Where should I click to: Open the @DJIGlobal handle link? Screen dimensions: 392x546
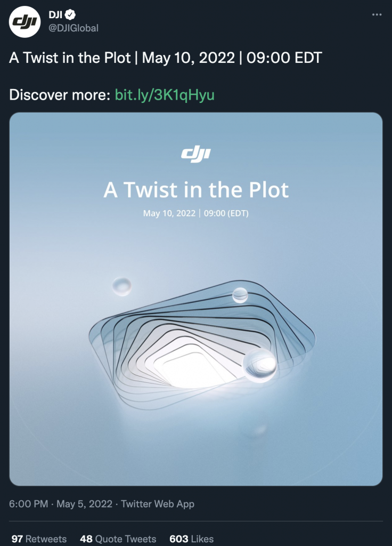point(73,28)
